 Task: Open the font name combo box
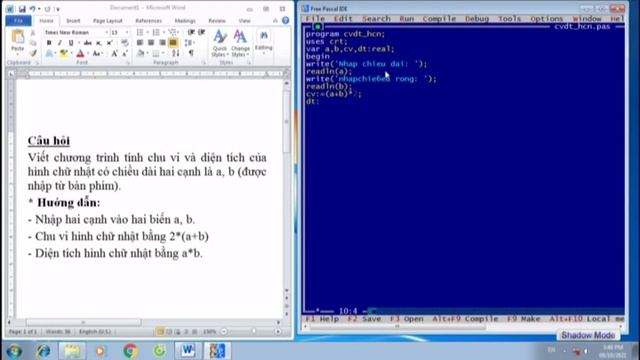tap(76, 32)
